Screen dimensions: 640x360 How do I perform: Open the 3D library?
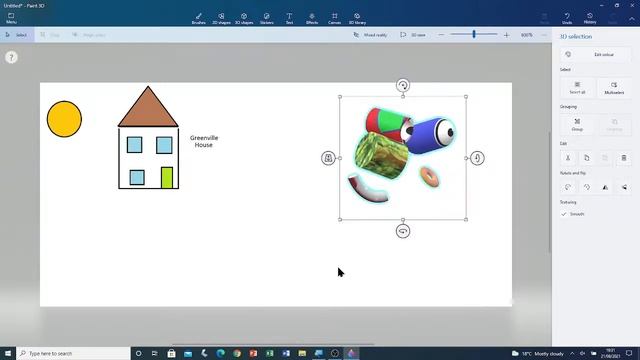357,18
